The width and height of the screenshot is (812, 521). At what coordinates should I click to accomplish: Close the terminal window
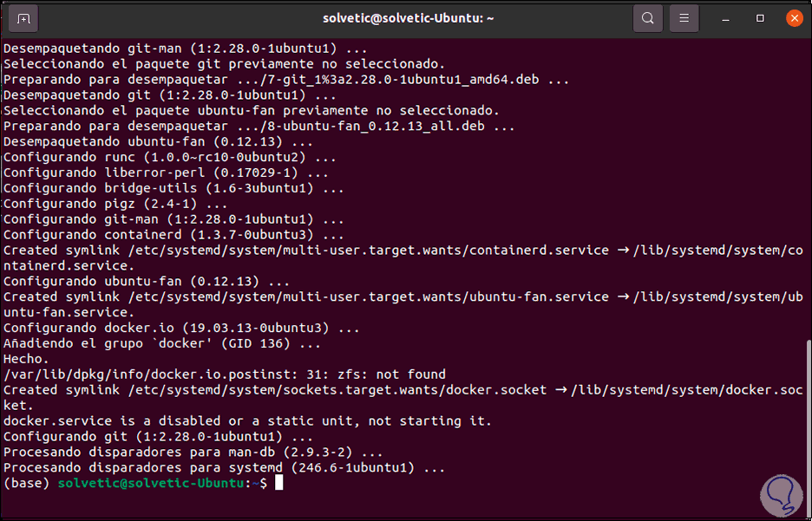point(793,17)
